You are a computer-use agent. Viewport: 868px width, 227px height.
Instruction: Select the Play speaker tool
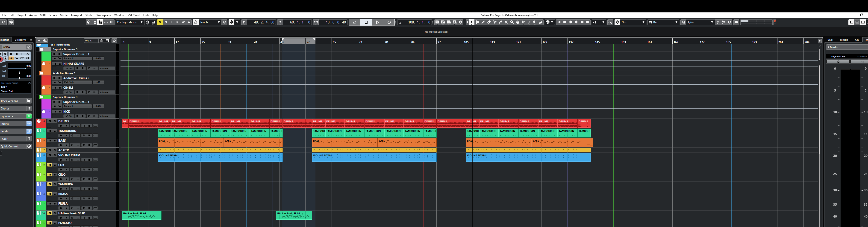pos(535,22)
